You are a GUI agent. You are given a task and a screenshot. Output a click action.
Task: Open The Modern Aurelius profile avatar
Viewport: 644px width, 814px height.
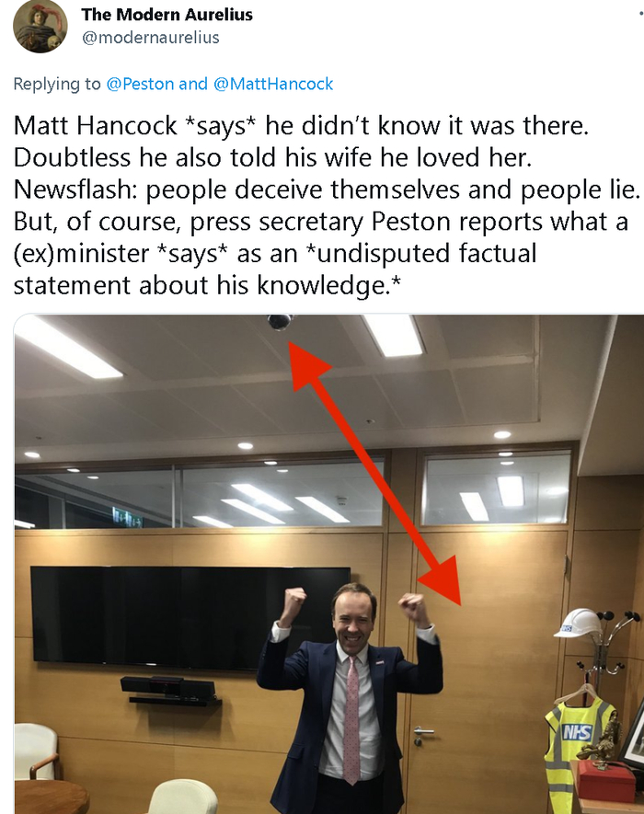pyautogui.click(x=40, y=26)
